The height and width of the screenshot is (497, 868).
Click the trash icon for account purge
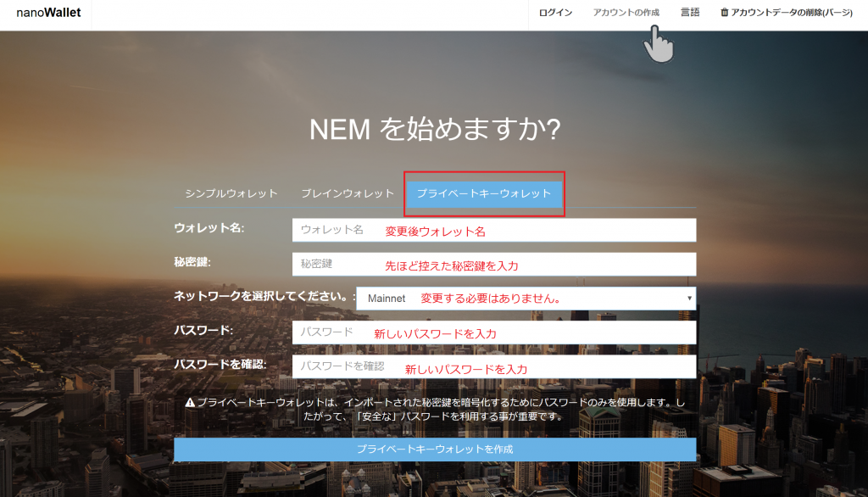click(724, 12)
